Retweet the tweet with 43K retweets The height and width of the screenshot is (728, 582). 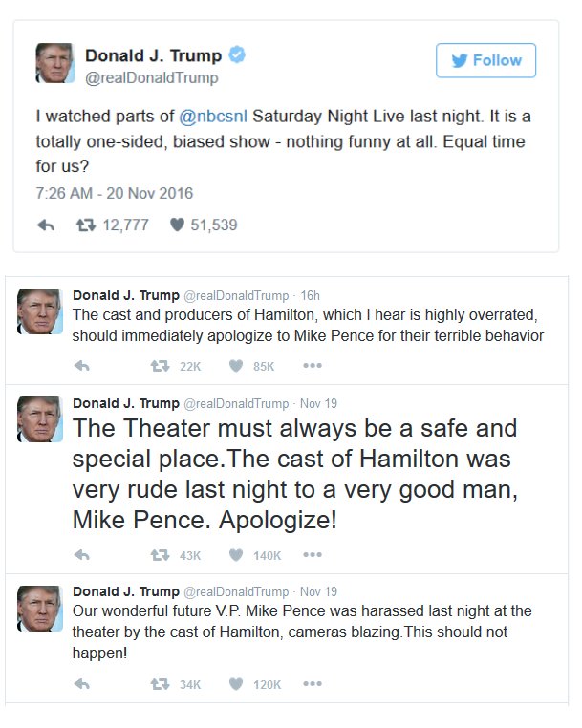click(x=160, y=555)
